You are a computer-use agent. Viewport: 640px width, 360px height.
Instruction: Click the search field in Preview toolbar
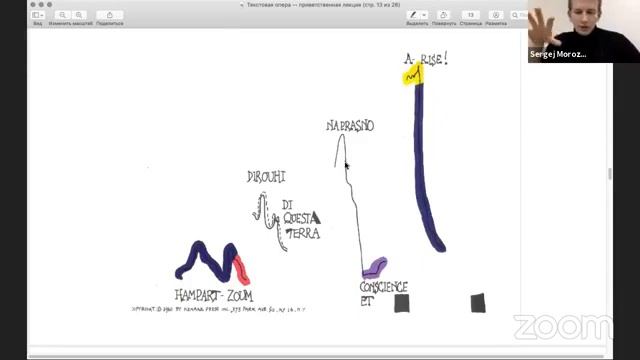click(519, 15)
